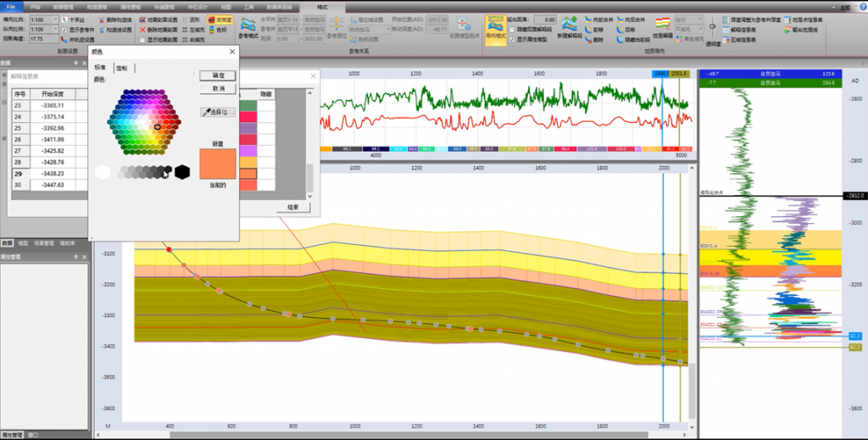Open the File menu
The width and height of the screenshot is (868, 440).
point(11,7)
